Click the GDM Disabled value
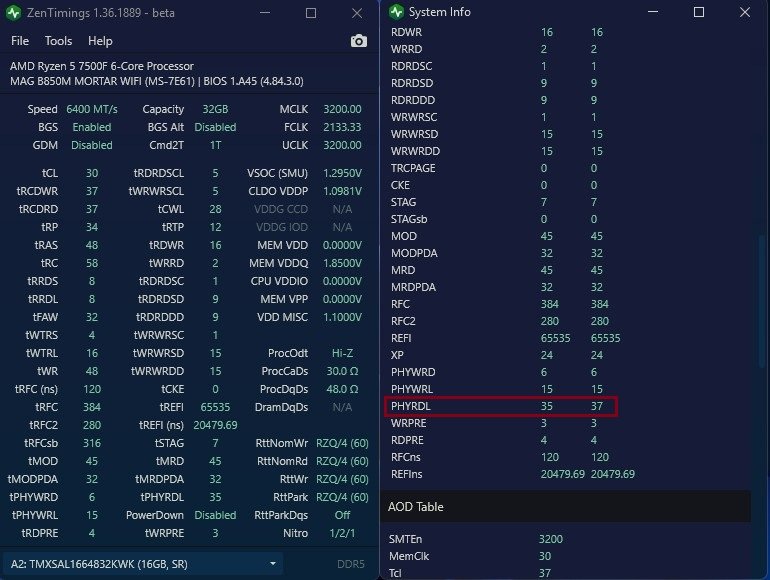 92,145
